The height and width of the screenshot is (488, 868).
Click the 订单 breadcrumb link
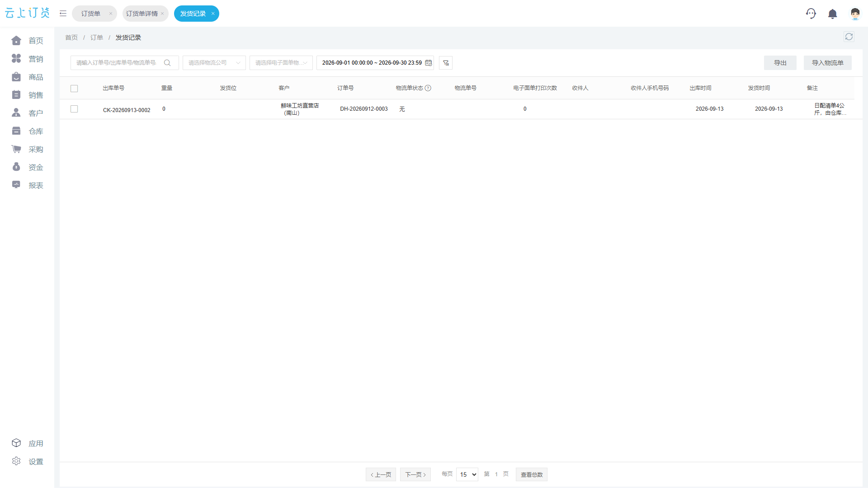[x=97, y=38]
